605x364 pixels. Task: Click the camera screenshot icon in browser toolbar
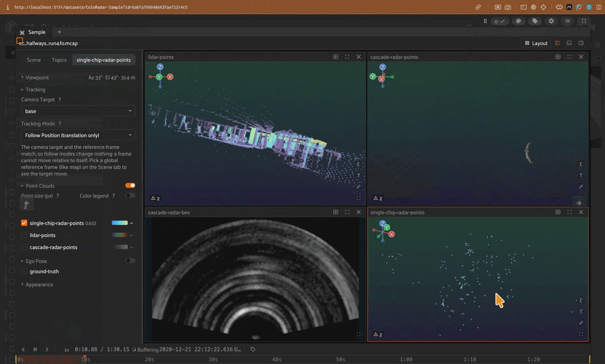(508, 8)
